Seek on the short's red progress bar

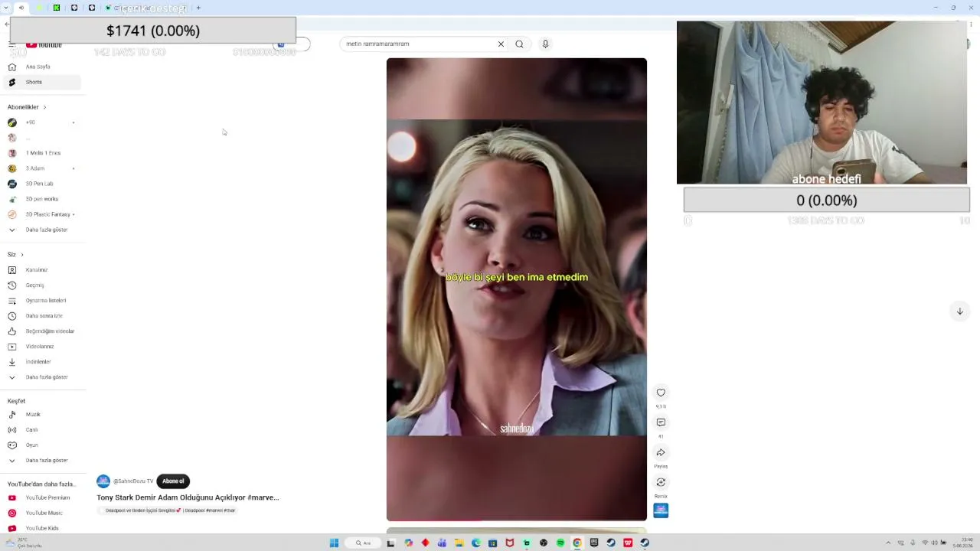pos(517,520)
